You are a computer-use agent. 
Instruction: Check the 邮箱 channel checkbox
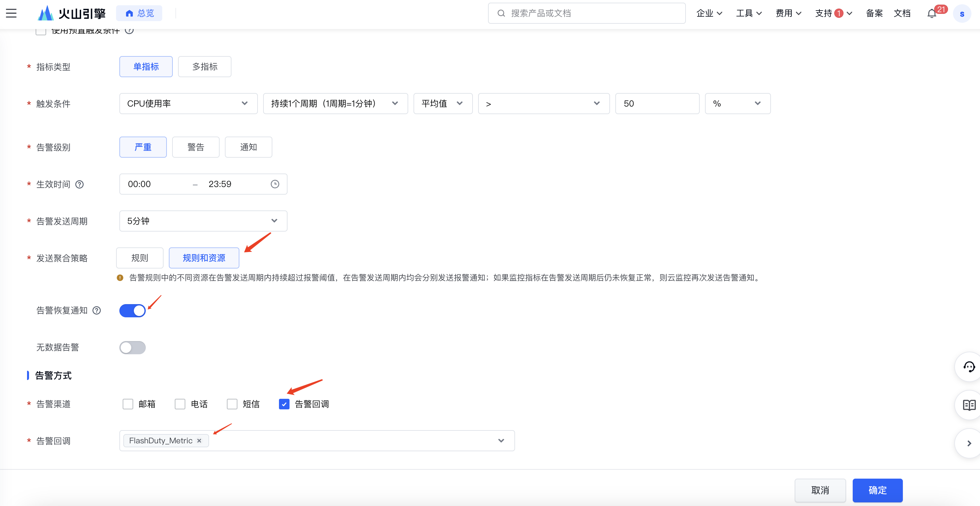128,404
